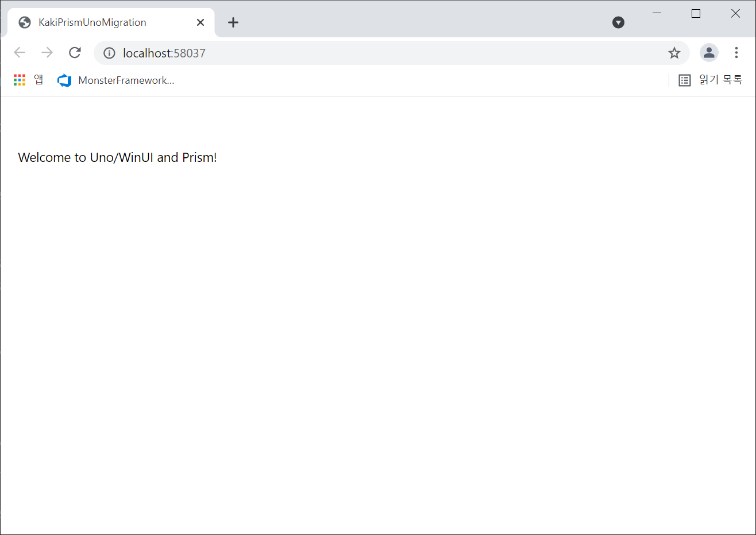Close the Chrome window
The height and width of the screenshot is (535, 756).
coord(735,13)
